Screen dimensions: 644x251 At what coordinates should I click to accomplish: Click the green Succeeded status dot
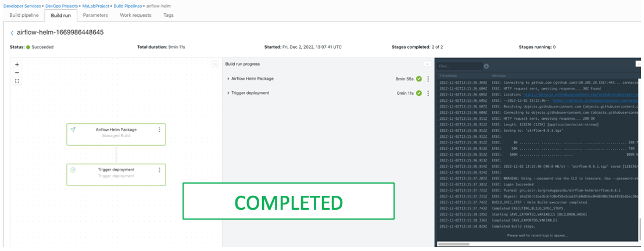(28, 47)
